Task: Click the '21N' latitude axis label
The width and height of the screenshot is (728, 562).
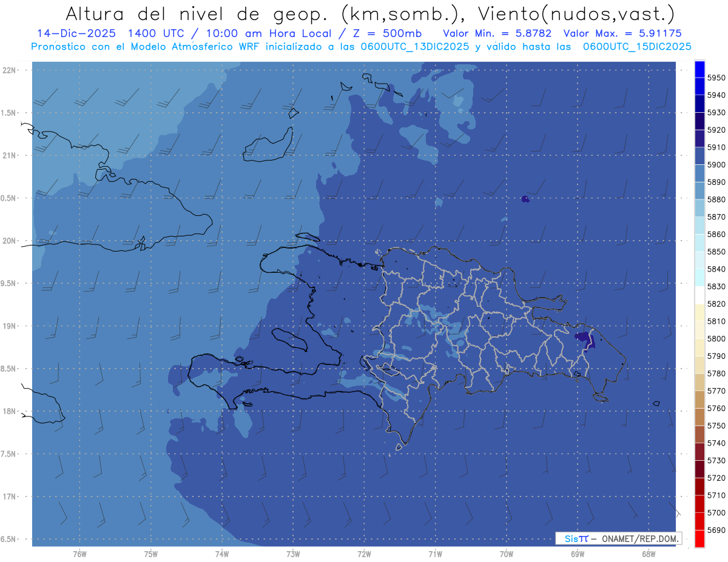Action: 9,156
